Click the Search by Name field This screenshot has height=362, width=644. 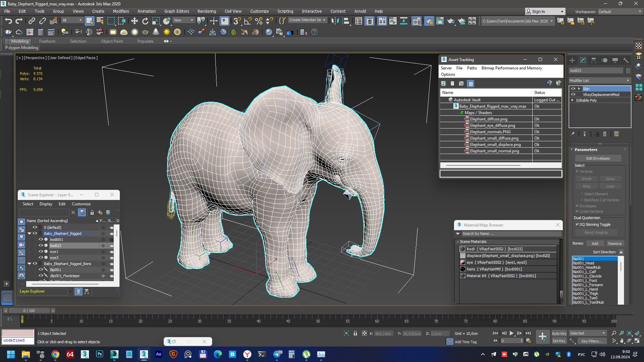tap(511, 234)
